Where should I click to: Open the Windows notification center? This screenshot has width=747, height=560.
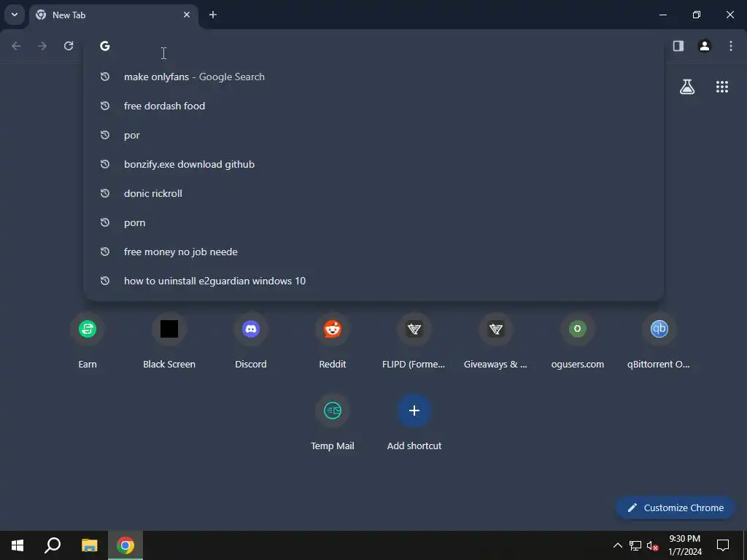tap(723, 545)
